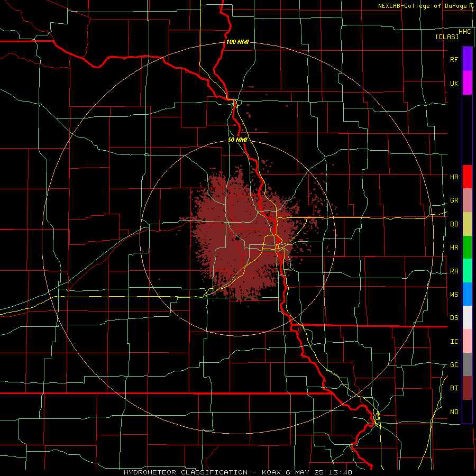Click the BI dark red legend swatch

pyautogui.click(x=467, y=388)
